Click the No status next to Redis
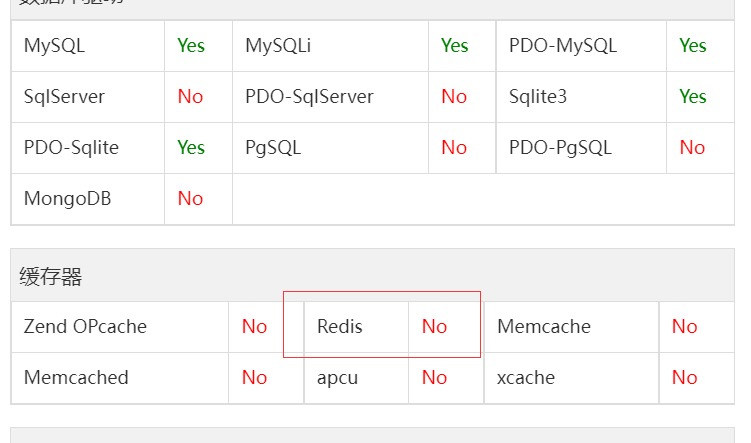The width and height of the screenshot is (751, 443). coord(434,327)
